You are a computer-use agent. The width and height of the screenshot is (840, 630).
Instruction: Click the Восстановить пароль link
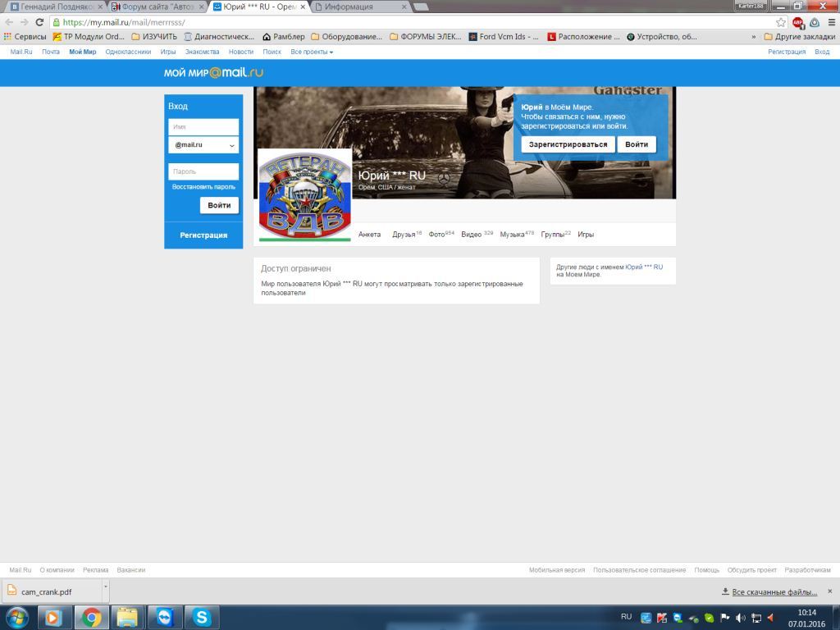point(203,187)
